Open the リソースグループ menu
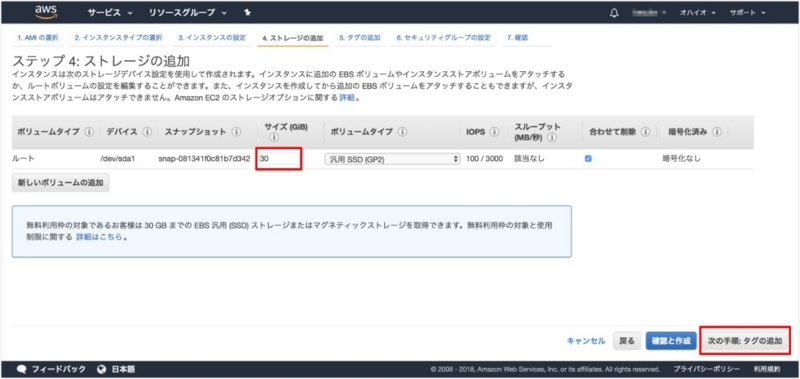 coord(188,13)
